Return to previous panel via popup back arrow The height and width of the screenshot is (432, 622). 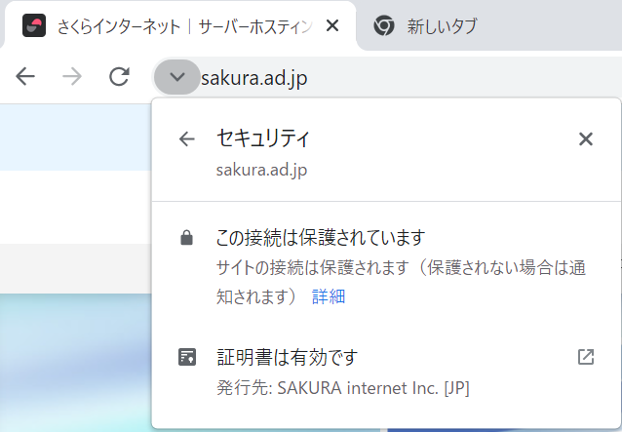pos(186,139)
